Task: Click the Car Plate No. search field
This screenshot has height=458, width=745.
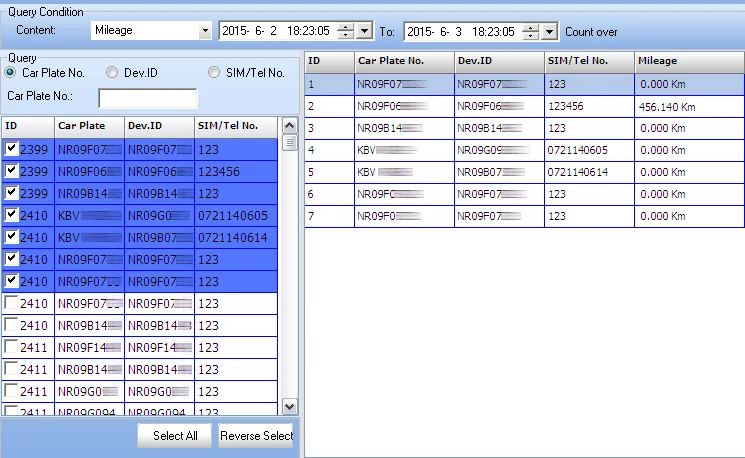Action: click(x=147, y=98)
